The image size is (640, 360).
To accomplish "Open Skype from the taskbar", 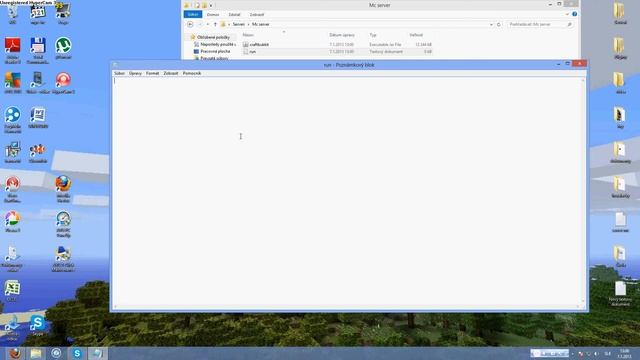I will 77,353.
